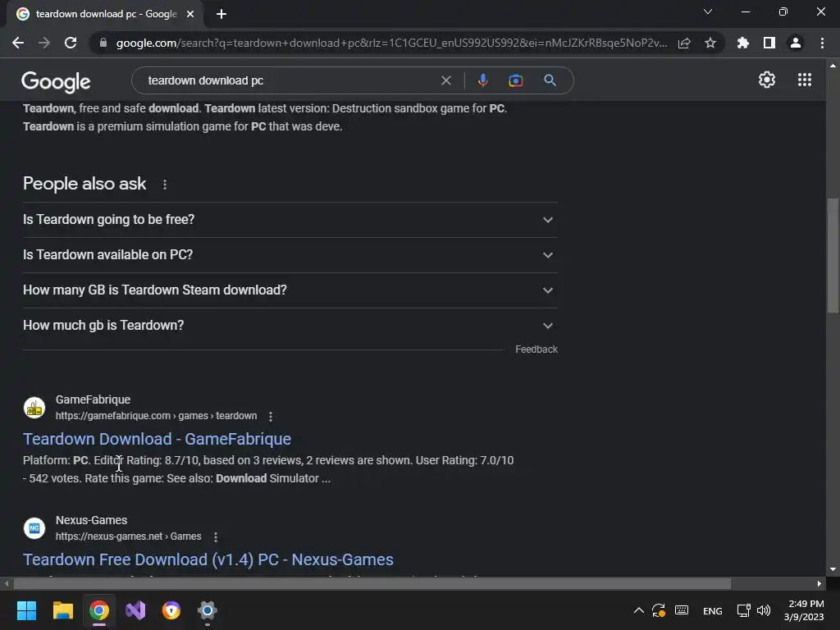This screenshot has height=630, width=840.
Task: Bookmark this tab with star icon
Action: point(710,43)
